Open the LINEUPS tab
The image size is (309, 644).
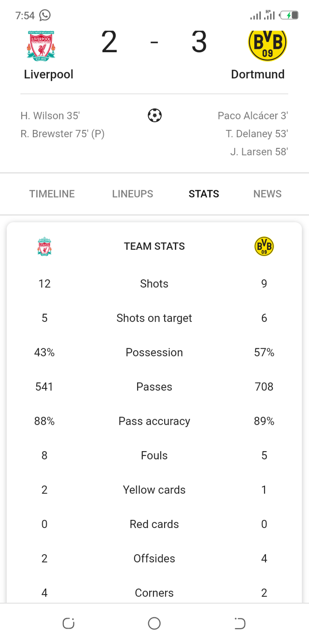pyautogui.click(x=133, y=194)
